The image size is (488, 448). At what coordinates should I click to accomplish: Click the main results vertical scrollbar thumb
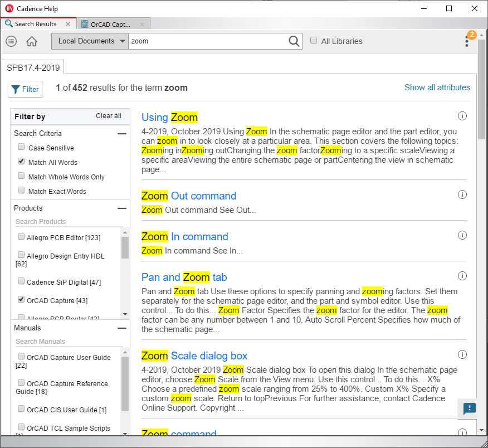[481, 89]
